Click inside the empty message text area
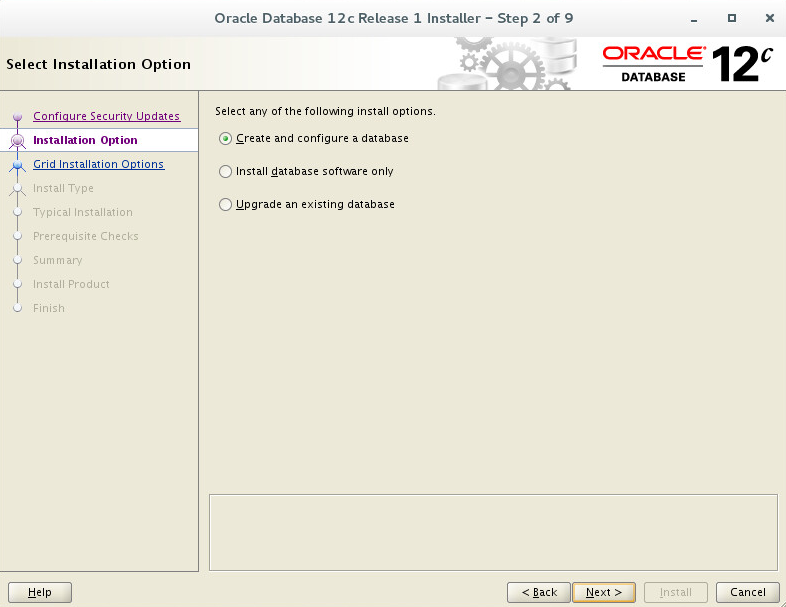The image size is (786, 607). pos(493,532)
